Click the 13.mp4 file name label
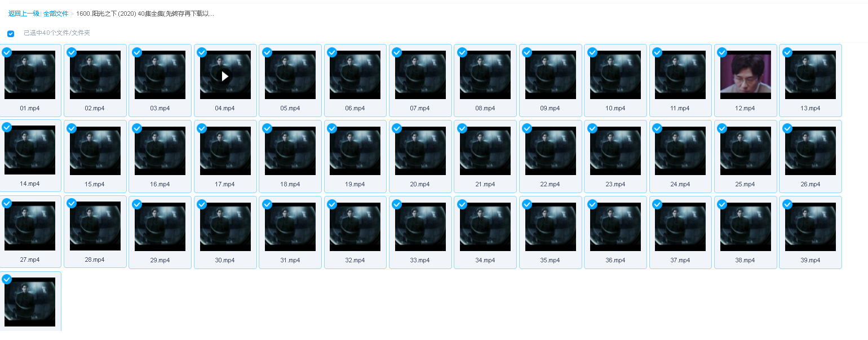Viewport: 868px width, 340px height. pos(810,108)
